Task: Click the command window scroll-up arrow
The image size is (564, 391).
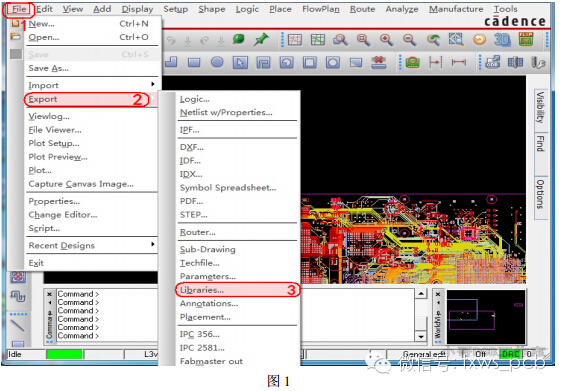Action: pos(421,294)
